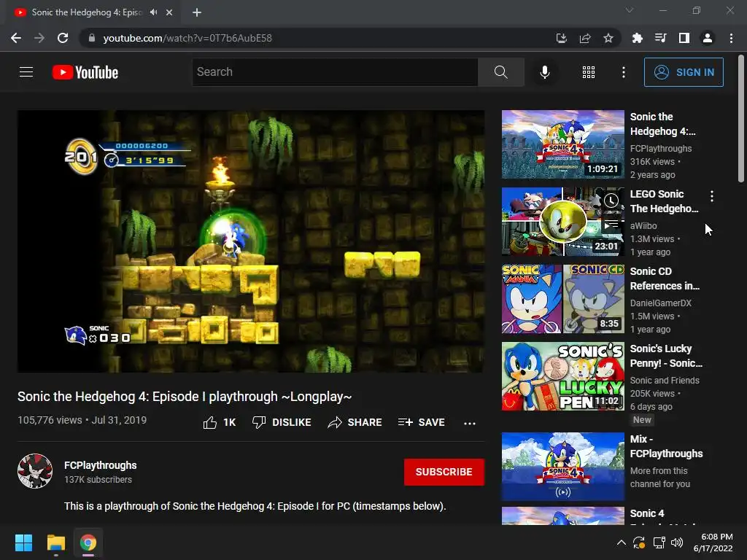Image resolution: width=747 pixels, height=560 pixels.
Task: Open more actions ellipsis below video
Action: click(470, 423)
